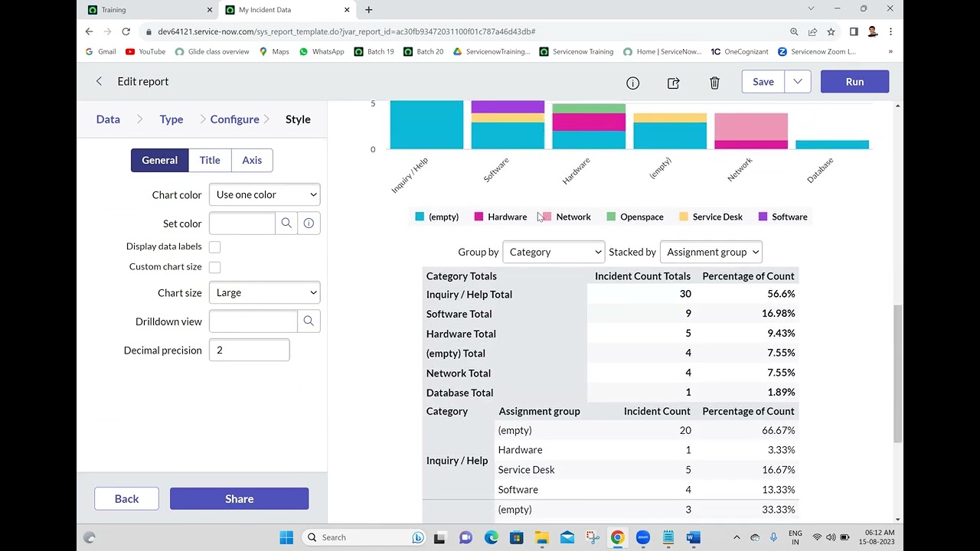Open the Chart size dropdown
Viewport: 980px width, 551px height.
[264, 292]
